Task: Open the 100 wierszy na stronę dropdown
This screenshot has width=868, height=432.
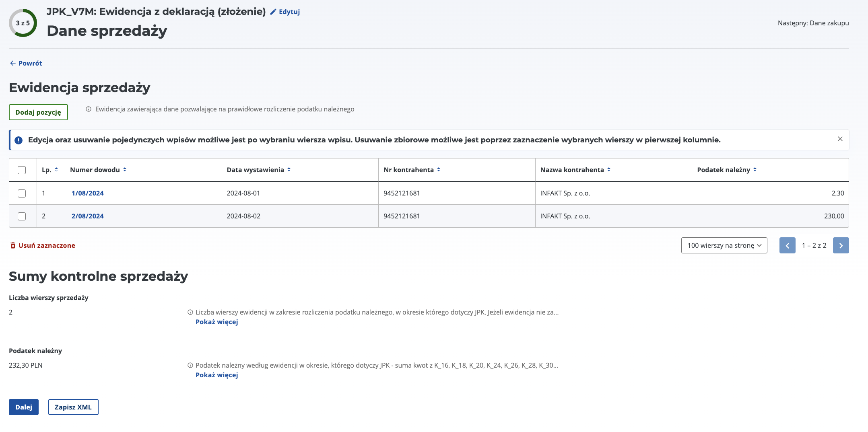Action: 724,245
